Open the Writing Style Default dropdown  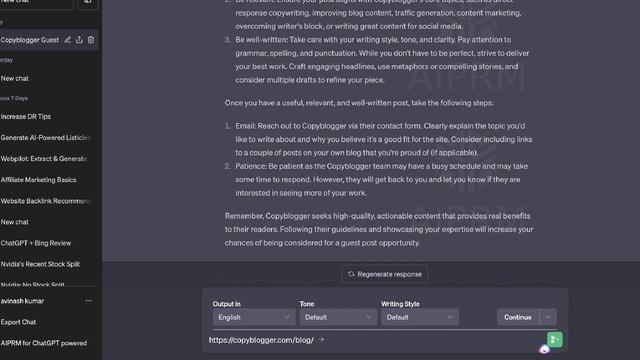[x=420, y=317]
